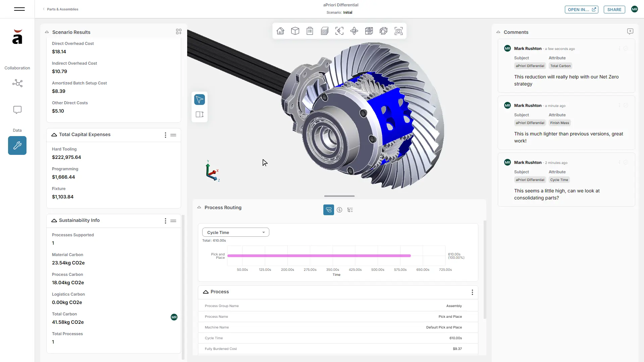Collapse the Total Capital Expenses section

[x=54, y=135]
